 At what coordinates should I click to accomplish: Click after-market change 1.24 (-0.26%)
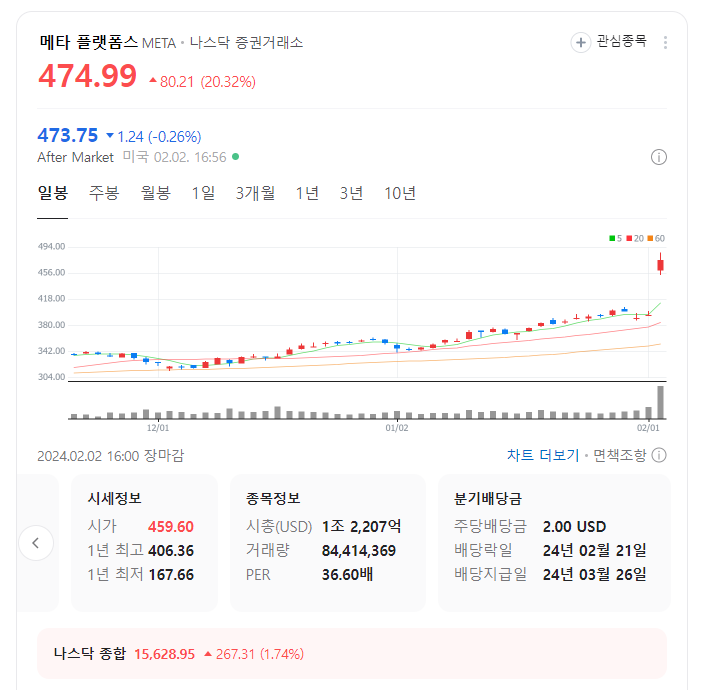(154, 136)
